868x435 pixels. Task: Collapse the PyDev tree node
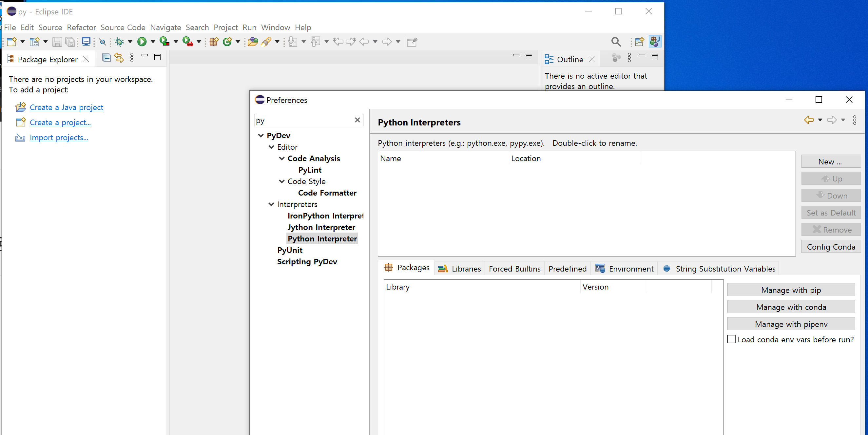click(261, 136)
